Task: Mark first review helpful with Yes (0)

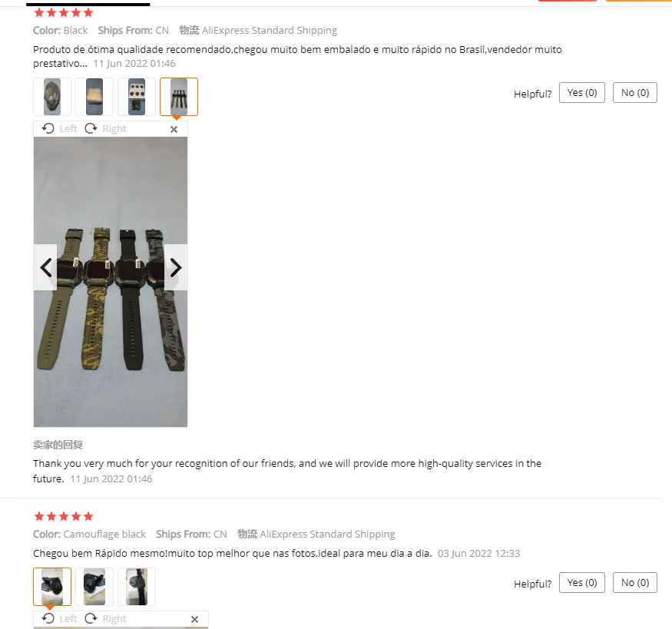Action: click(x=581, y=93)
